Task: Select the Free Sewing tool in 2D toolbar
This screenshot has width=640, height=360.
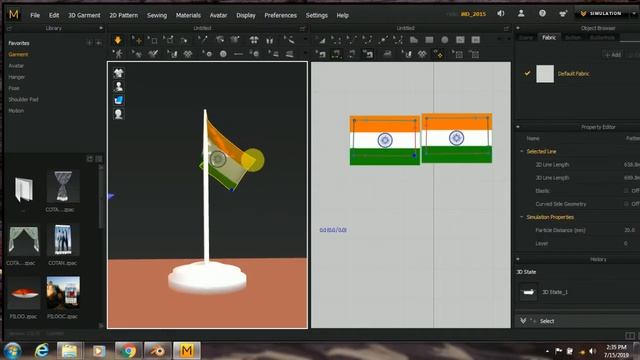Action: [352, 54]
